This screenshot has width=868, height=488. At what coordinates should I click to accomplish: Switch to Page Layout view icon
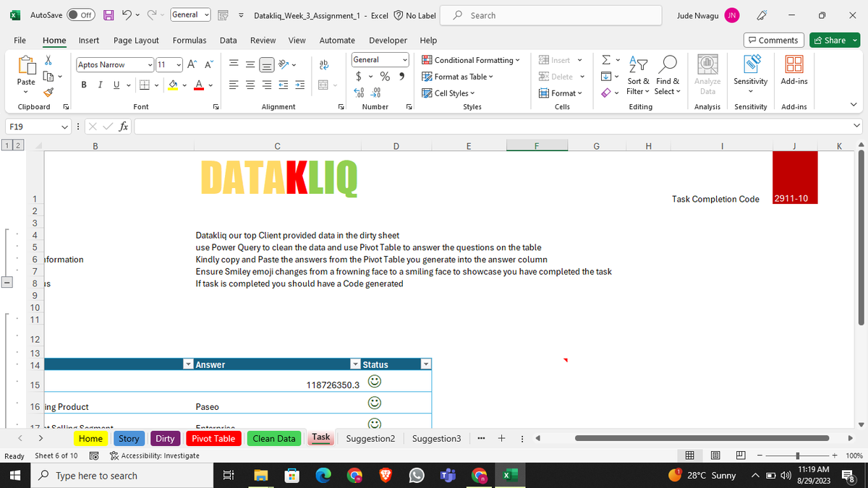pos(716,455)
